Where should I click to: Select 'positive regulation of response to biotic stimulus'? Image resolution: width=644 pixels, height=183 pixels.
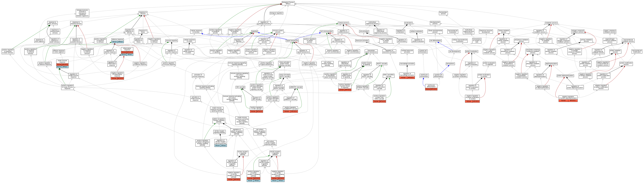tap(8, 51)
